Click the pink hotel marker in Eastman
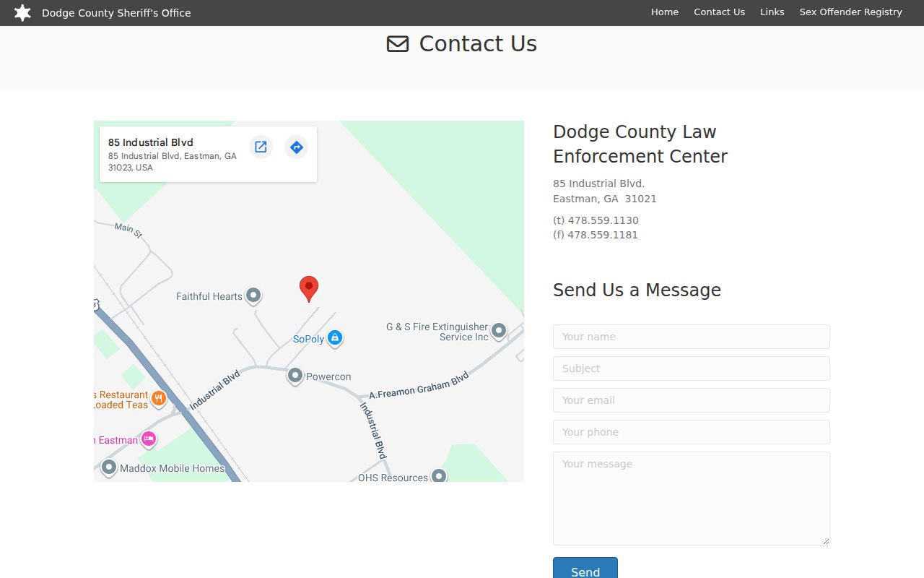Image resolution: width=924 pixels, height=578 pixels. pos(149,439)
